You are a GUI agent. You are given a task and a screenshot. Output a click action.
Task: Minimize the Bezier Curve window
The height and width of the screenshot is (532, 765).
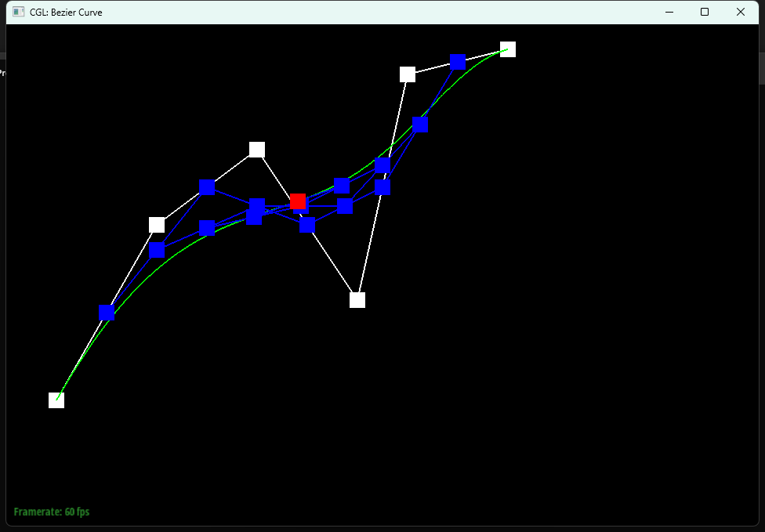669,12
